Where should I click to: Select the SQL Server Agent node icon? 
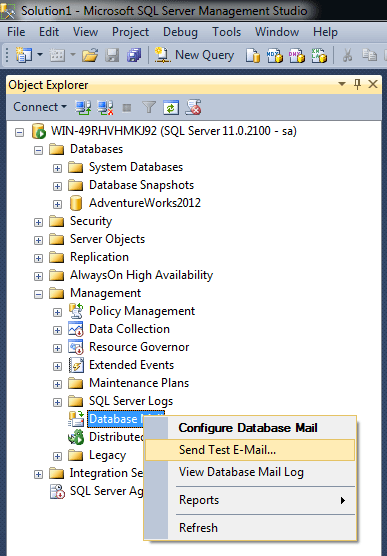(57, 491)
